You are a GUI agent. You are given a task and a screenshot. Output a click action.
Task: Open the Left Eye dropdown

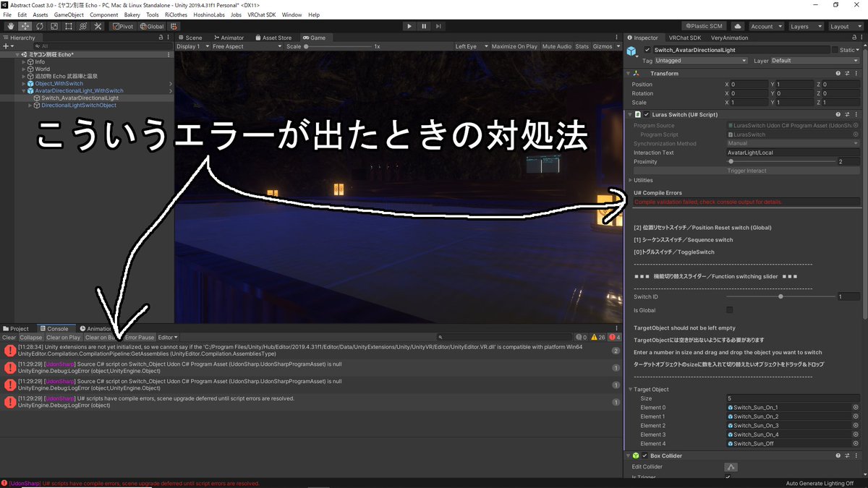click(x=471, y=46)
